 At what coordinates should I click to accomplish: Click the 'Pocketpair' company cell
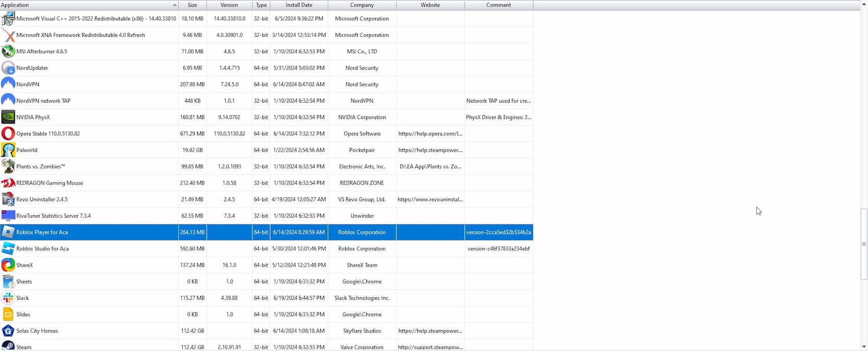click(362, 150)
